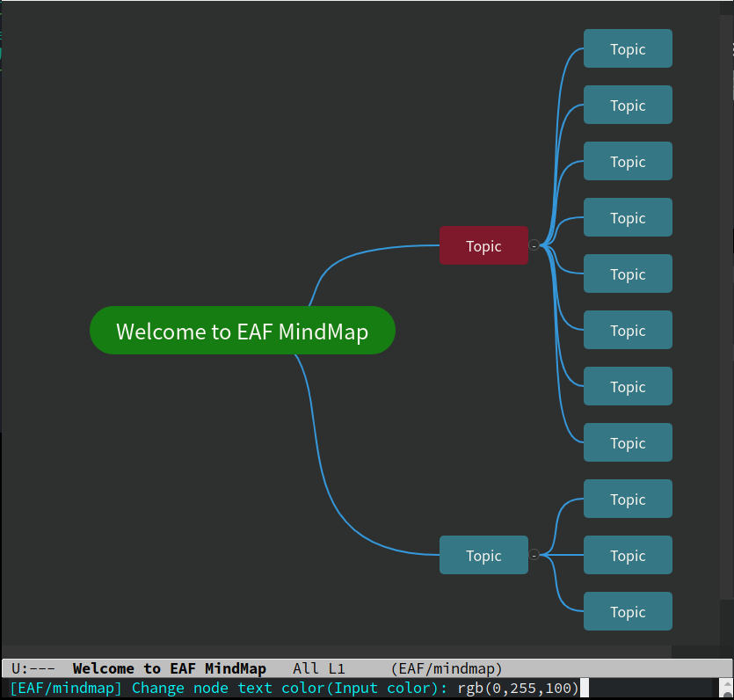Click the rgb(0,255,100) color input in the minibuffer
The image size is (734, 700).
pos(519,688)
